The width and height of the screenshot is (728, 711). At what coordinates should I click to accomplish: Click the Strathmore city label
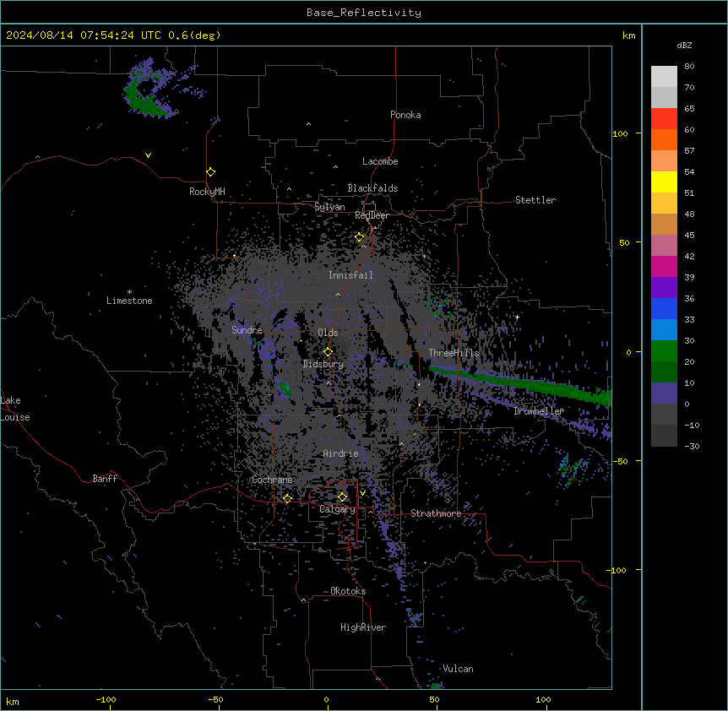436,513
